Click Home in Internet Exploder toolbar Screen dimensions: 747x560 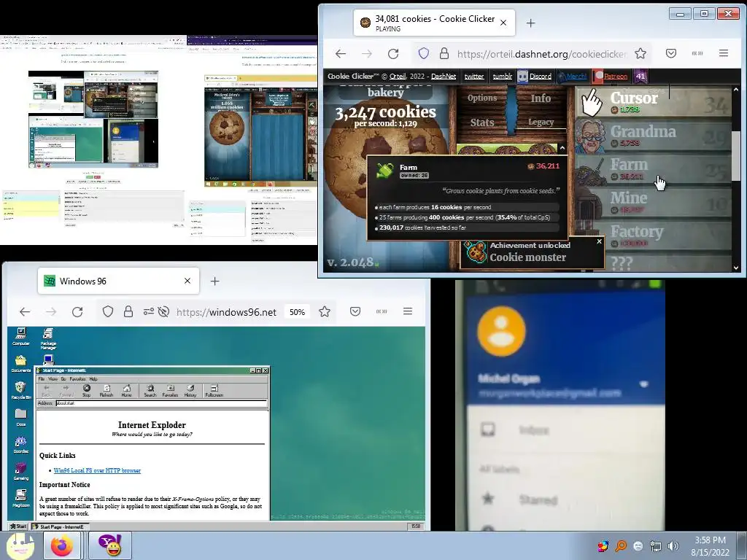[x=127, y=391]
